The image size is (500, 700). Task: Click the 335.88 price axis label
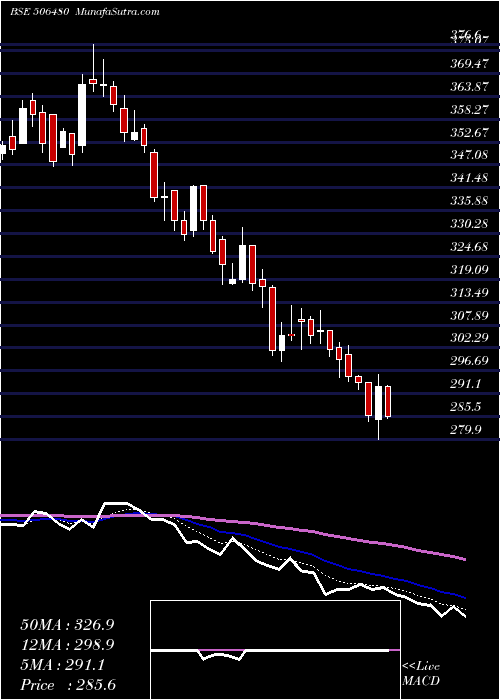469,200
